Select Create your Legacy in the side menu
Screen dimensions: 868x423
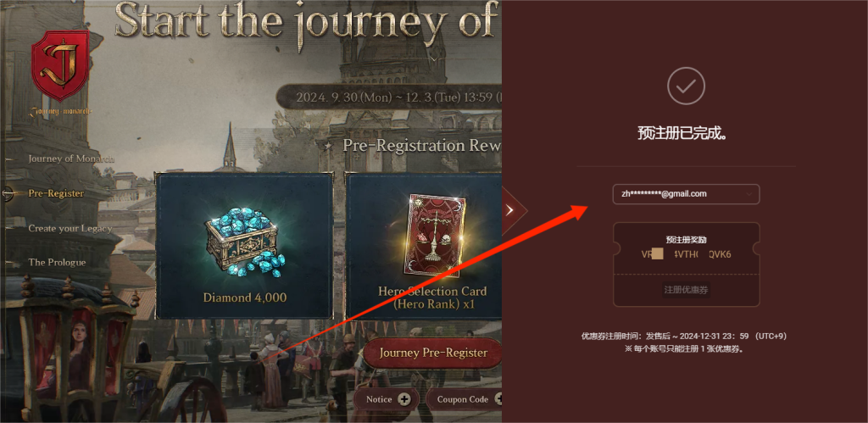(x=70, y=228)
